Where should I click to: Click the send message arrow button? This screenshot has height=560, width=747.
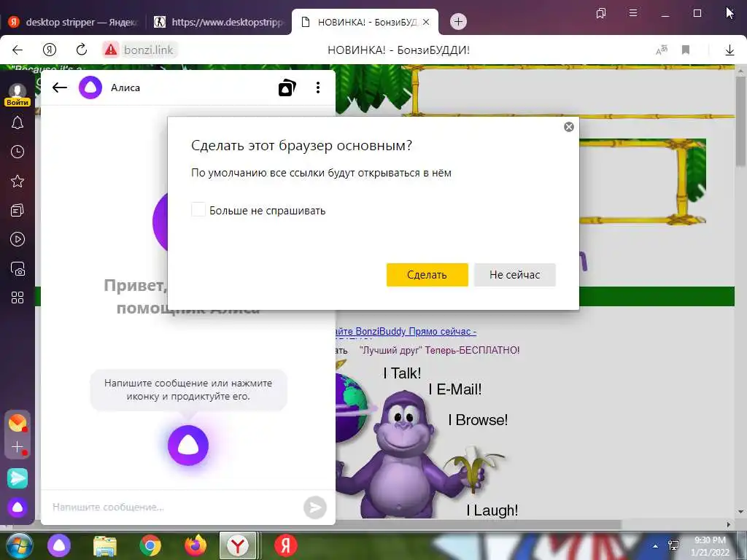coord(315,507)
